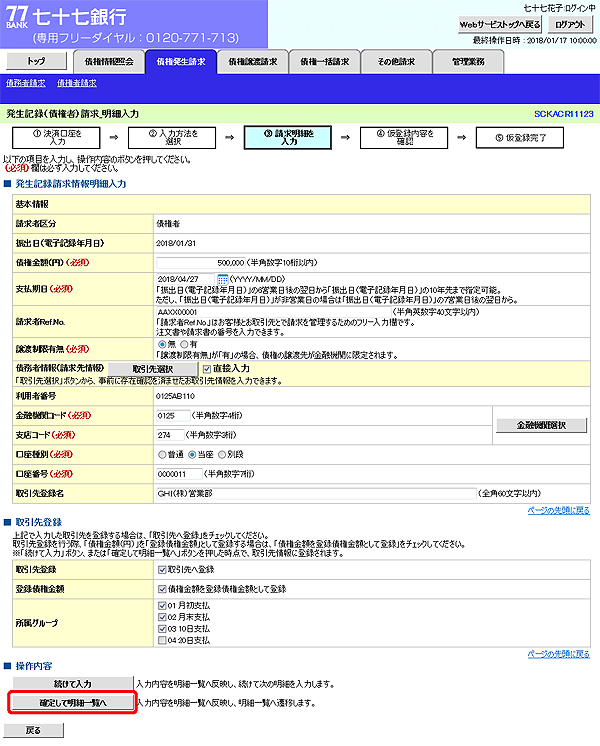Click the 金融機関コード input field
The height and width of the screenshot is (746, 600).
(x=173, y=416)
